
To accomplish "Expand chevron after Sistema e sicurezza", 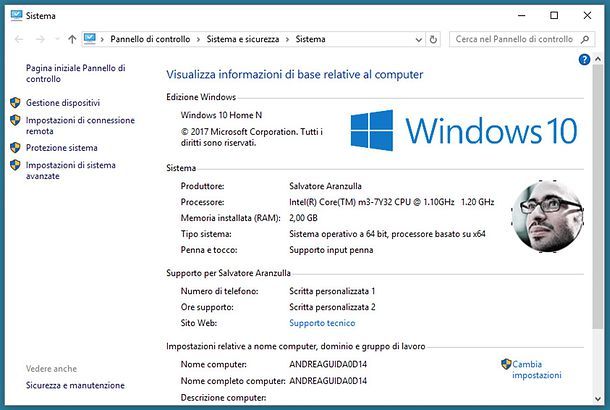I will tap(287, 40).
